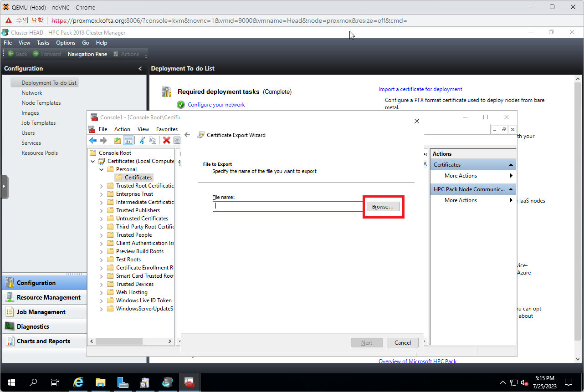Expand the Trusted Root Certification folder
Image resolution: width=584 pixels, height=392 pixels.
(102, 186)
